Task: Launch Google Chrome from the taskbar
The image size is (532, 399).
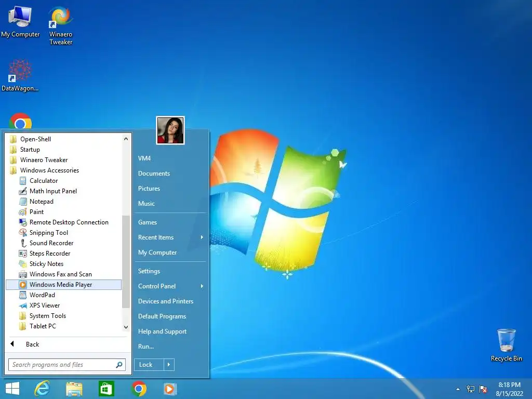Action: point(139,389)
